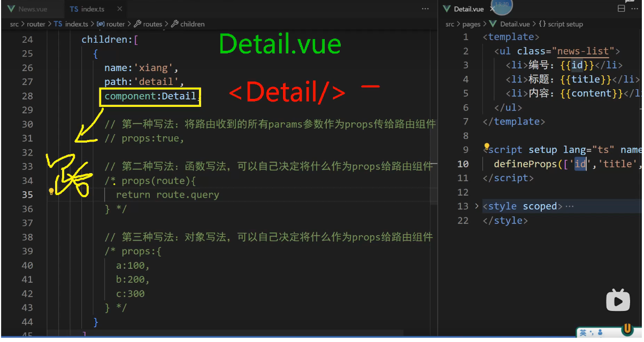Expand the folded style scoped block arrow
The height and width of the screenshot is (342, 644).
click(x=476, y=206)
